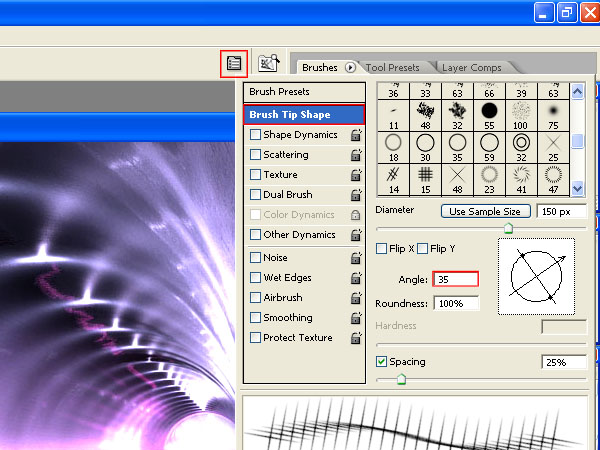Toggle the Brushes palette icon
Image resolution: width=600 pixels, height=450 pixels.
click(234, 64)
